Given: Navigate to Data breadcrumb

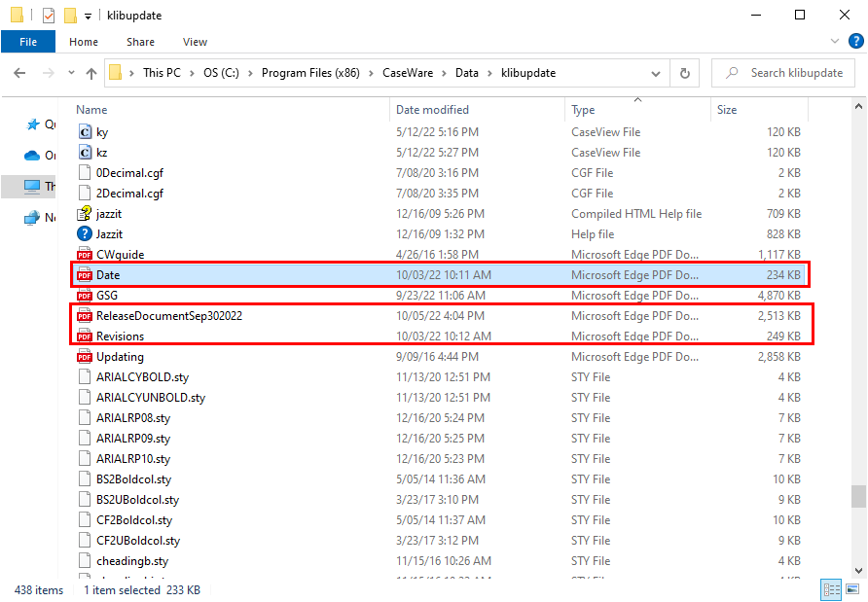Looking at the screenshot, I should (467, 73).
